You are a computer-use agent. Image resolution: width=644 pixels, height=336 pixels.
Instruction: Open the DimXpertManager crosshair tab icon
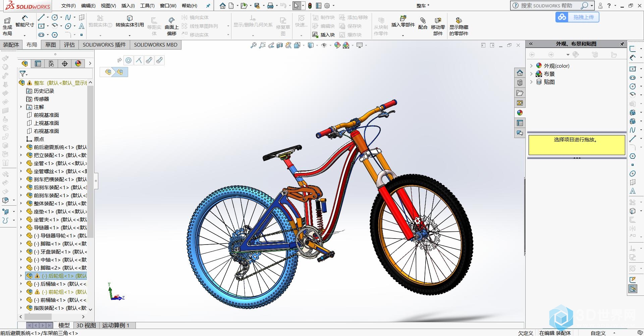(x=65, y=64)
